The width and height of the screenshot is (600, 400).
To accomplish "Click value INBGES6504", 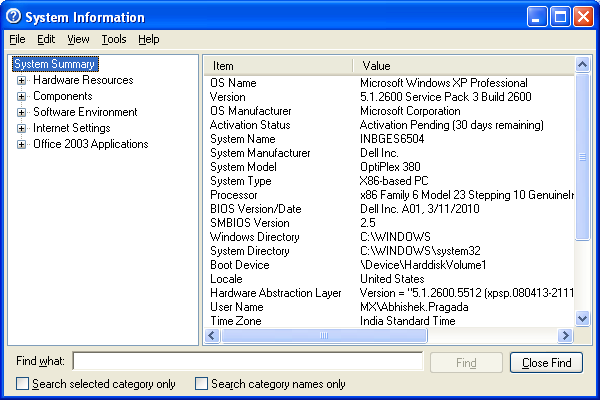I will point(392,139).
